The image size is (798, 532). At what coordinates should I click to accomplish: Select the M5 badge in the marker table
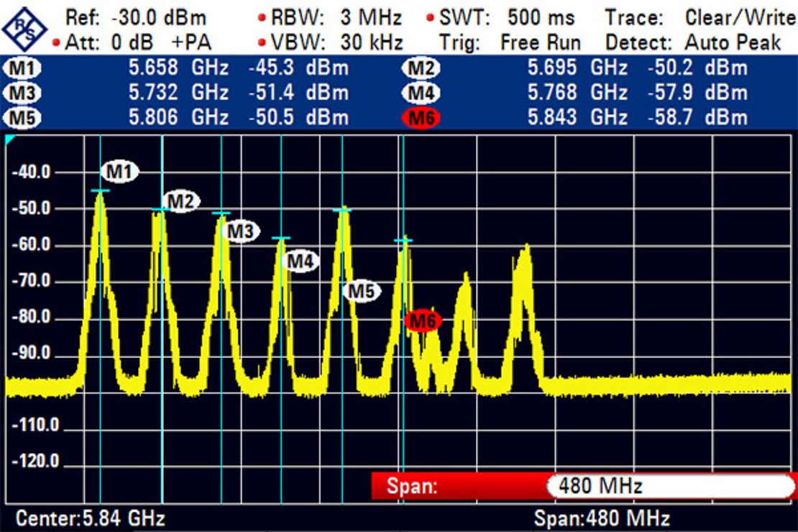point(23,117)
